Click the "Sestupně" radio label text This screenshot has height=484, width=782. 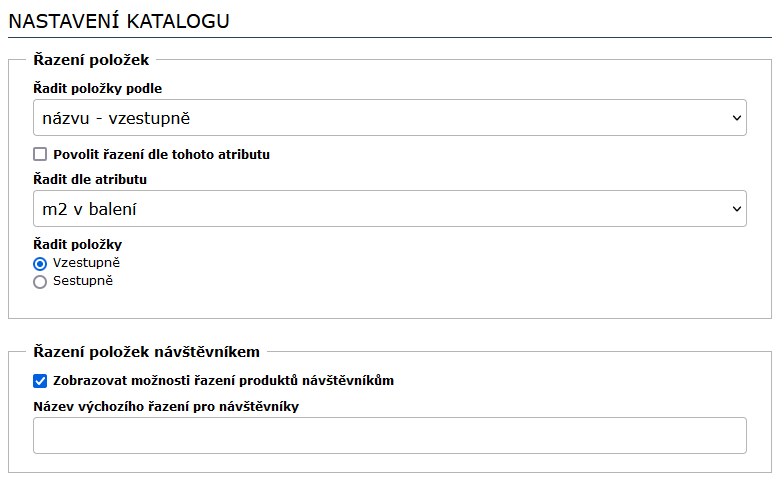[x=83, y=281]
